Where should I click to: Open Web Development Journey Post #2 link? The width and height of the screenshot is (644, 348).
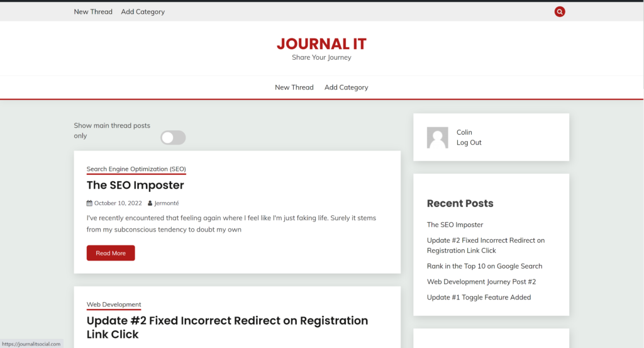point(481,282)
